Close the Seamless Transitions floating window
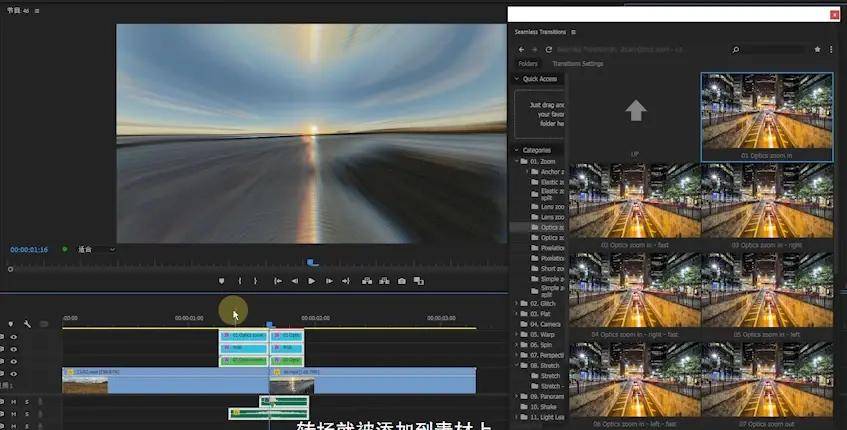 coord(834,15)
